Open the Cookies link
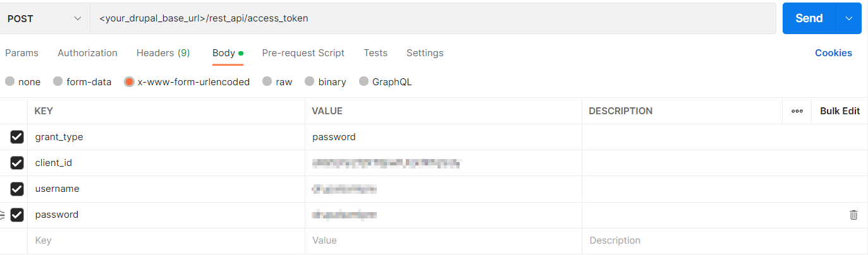 (833, 53)
